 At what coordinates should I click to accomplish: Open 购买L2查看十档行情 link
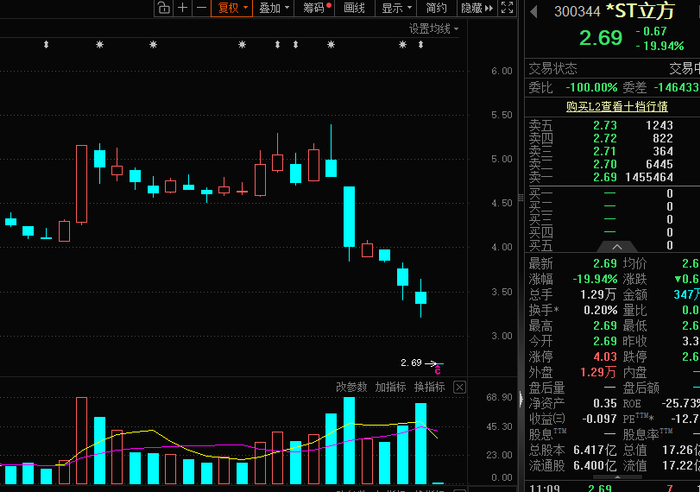tap(617, 107)
